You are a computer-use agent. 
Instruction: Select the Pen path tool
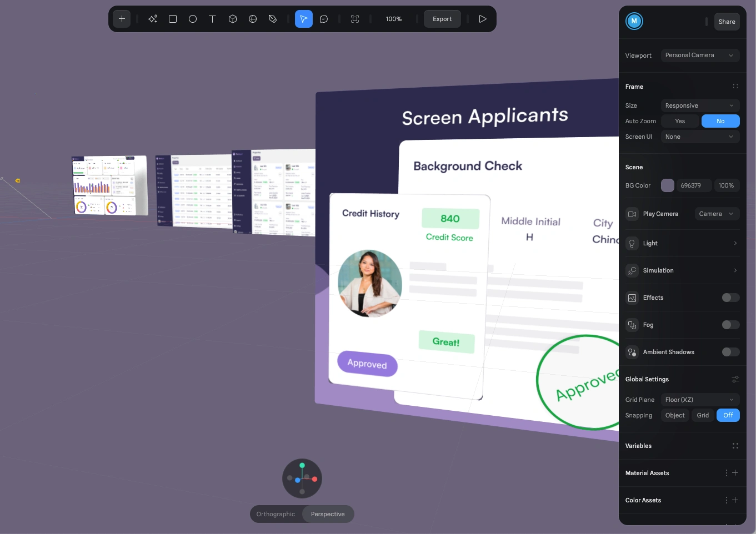[273, 19]
